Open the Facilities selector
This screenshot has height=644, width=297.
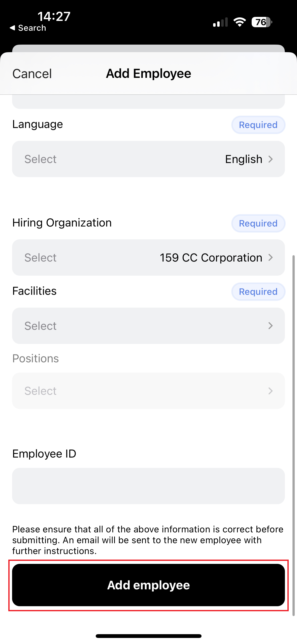(148, 326)
